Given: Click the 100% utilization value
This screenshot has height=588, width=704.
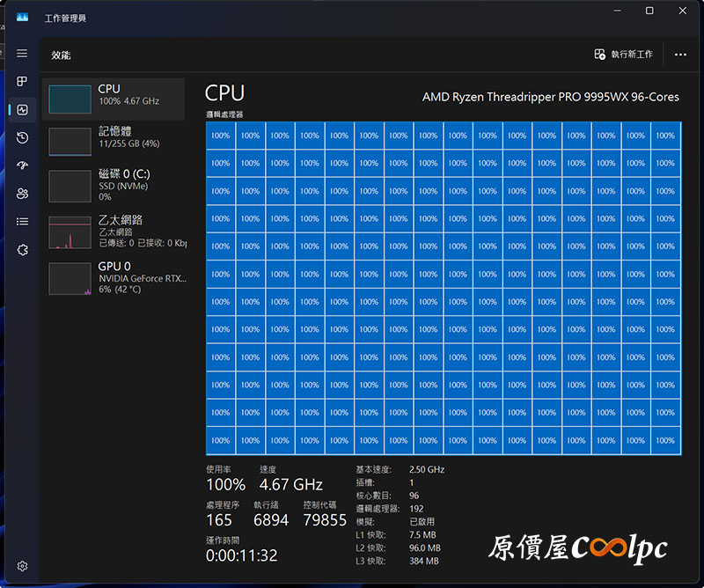Looking at the screenshot, I should click(226, 485).
